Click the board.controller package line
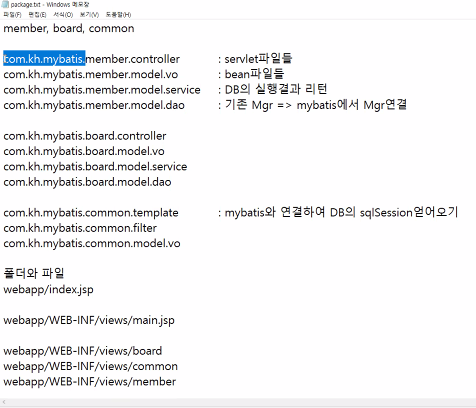The image size is (476, 408). point(85,136)
